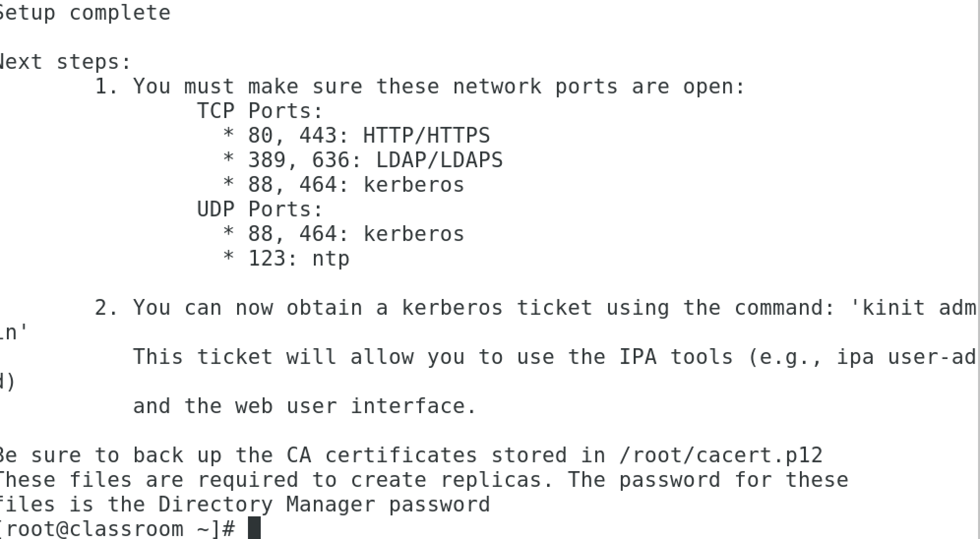Click the "80, 443: HTTP/HTTPS" port line
Image resolution: width=980 pixels, height=539 pixels.
[369, 136]
